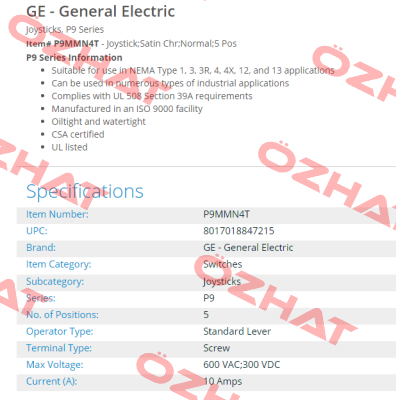
Task: Select the ISO 9000 facility bullet
Action: click(127, 109)
